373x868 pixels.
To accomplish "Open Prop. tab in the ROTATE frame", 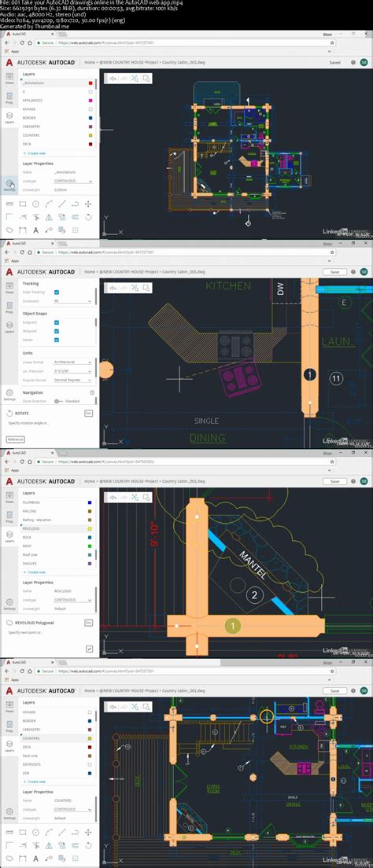I will pos(9,307).
